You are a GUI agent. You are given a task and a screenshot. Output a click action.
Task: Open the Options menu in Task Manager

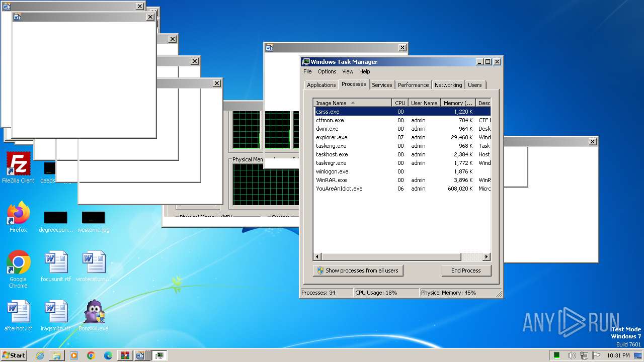point(327,71)
